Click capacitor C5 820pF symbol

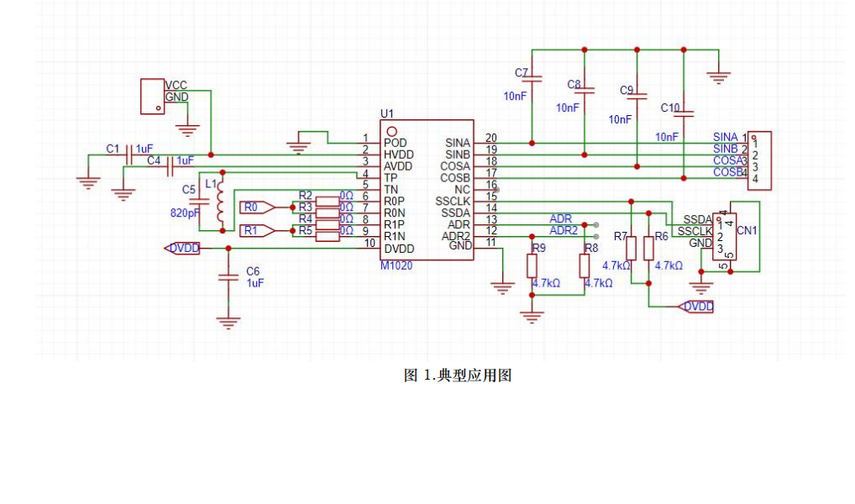tap(199, 202)
